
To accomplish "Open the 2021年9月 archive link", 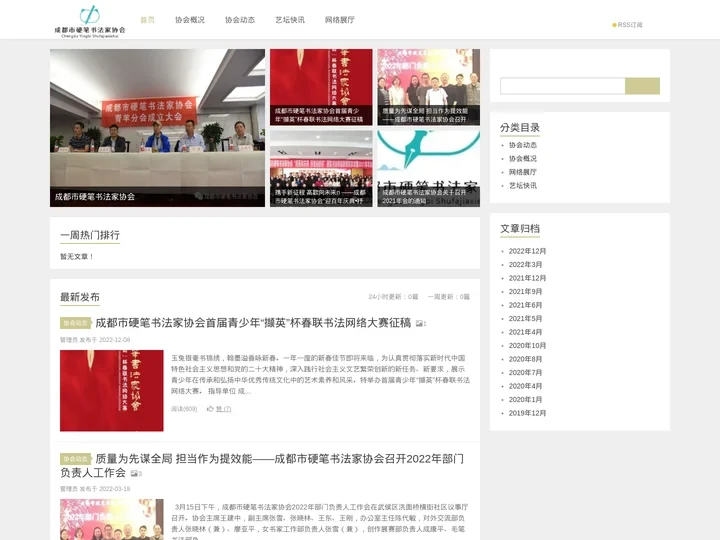I will pos(525,292).
